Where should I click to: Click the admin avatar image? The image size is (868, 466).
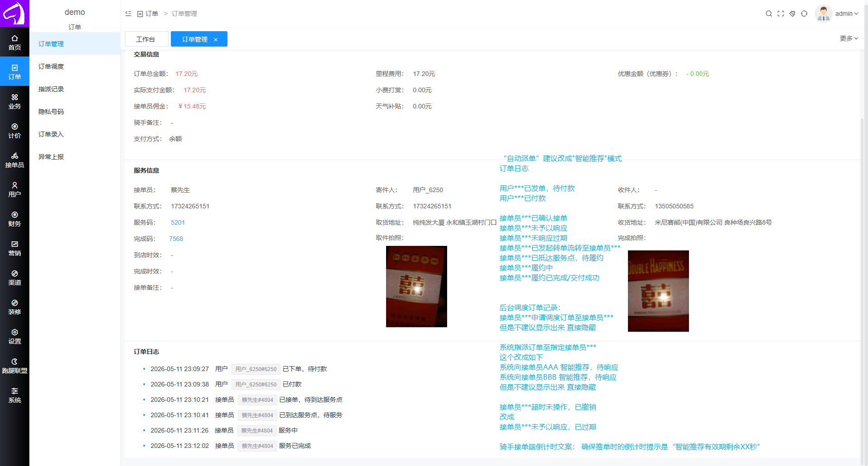823,14
